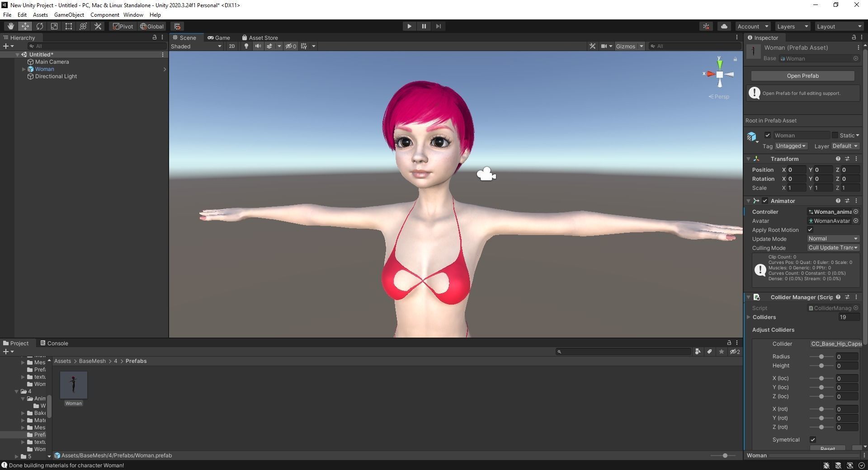Open scene component tools icon
This screenshot has height=470, width=868.
[x=592, y=46]
